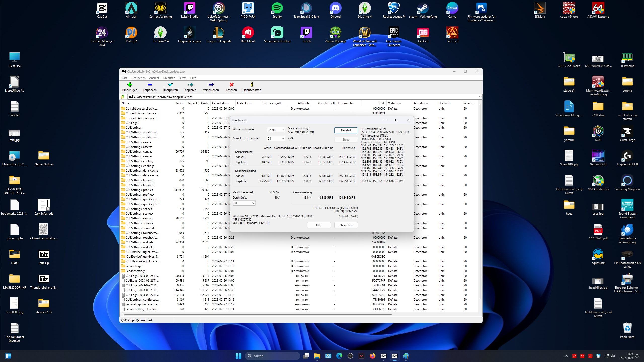This screenshot has width=644, height=362.
Task: Open Eigenschaften info icon
Action: pos(252,85)
